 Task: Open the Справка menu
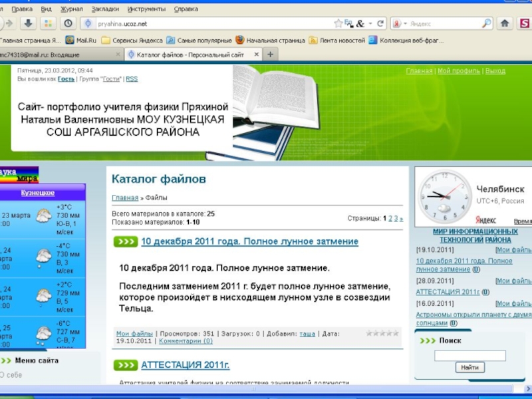(186, 9)
